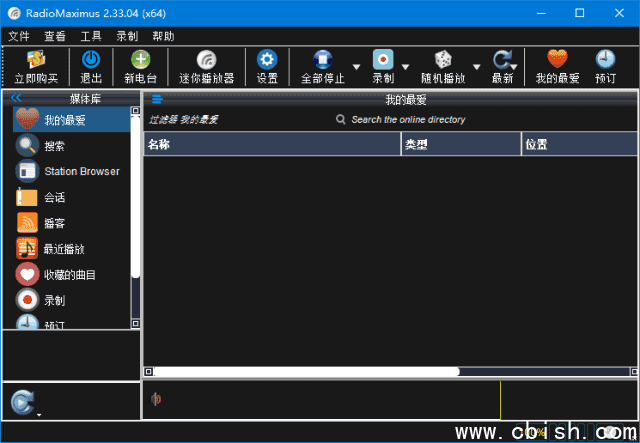Image resolution: width=640 pixels, height=443 pixels.
Task: Select 我的最爱 in media library sidebar
Action: click(x=71, y=120)
